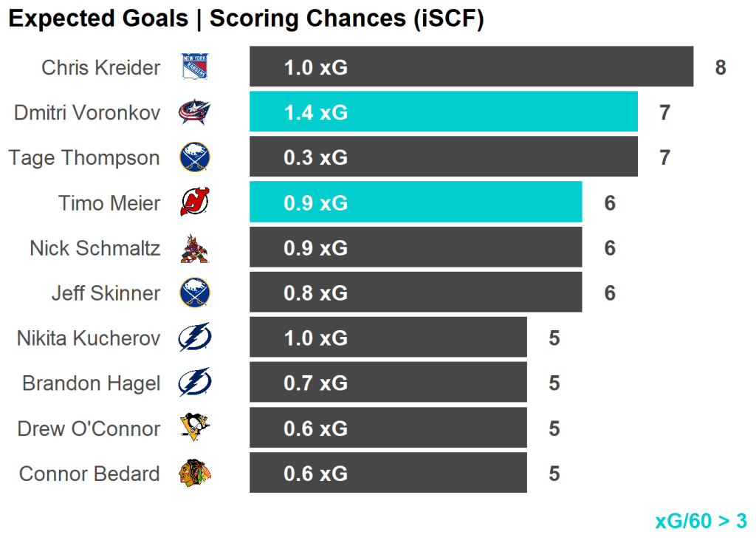
Task: Click the New Jersey Devils logo
Action: pyautogui.click(x=195, y=202)
